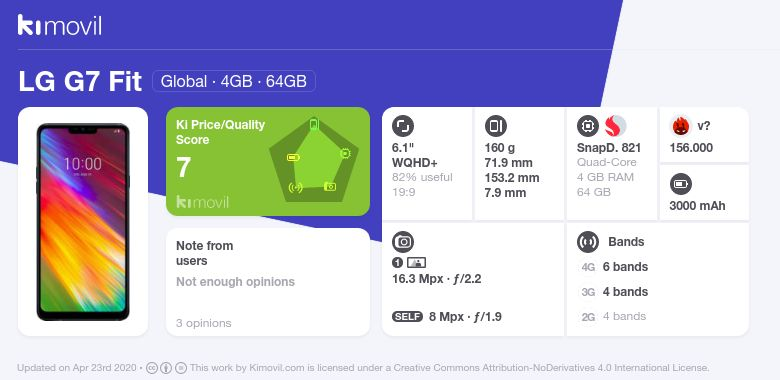Screen dimensions: 780x380
Task: Click the red Snapdragon logo icon
Action: (x=615, y=126)
